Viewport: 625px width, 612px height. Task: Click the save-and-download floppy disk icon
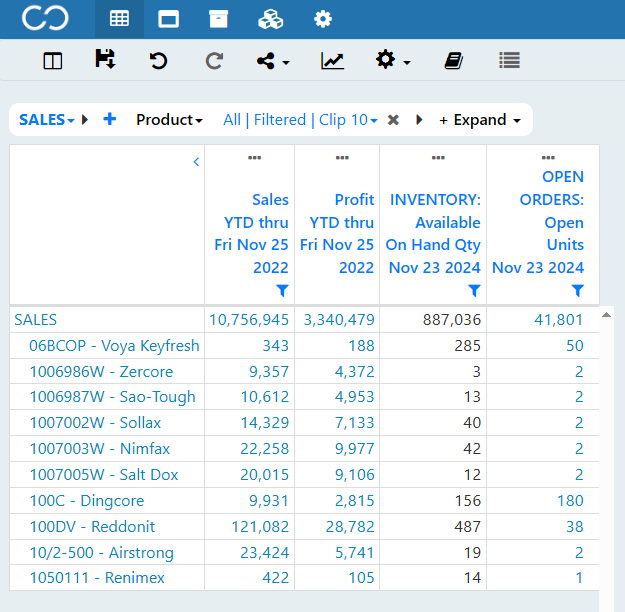click(x=105, y=59)
